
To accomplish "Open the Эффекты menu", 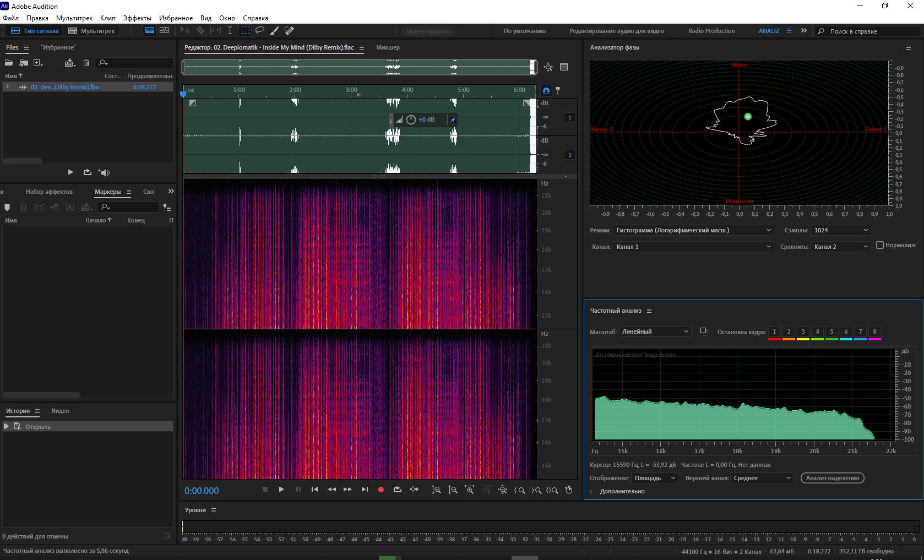I will coord(137,18).
